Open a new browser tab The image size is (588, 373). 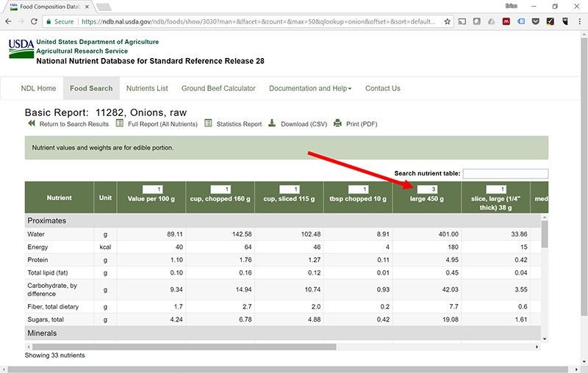click(104, 7)
